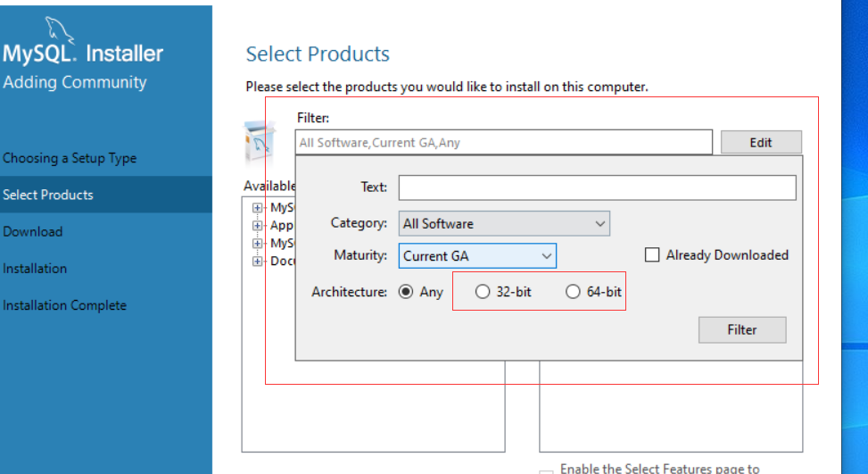
Task: Click the grayed filter summary field
Action: [x=504, y=142]
